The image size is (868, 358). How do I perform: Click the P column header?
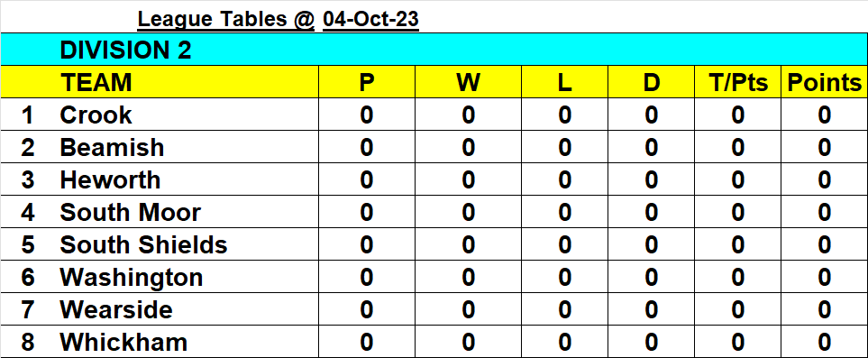coord(367,83)
